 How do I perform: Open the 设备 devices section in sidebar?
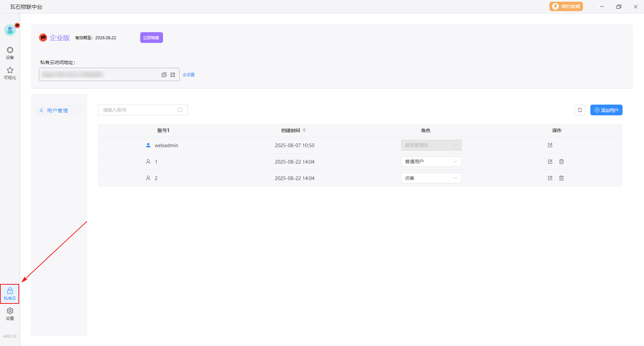pos(10,53)
